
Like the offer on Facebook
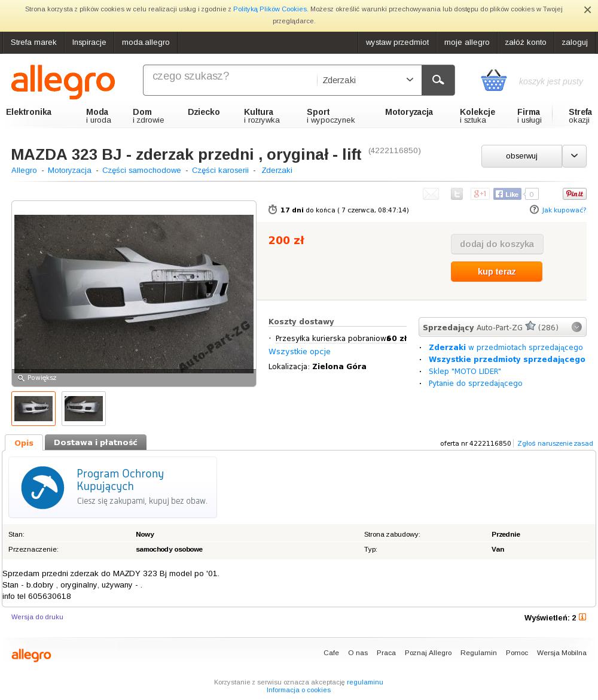pyautogui.click(x=507, y=194)
